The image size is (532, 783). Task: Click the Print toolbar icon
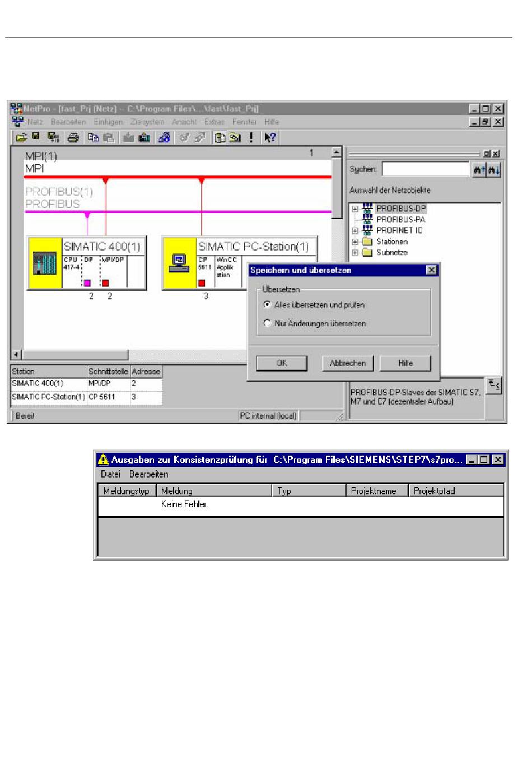(x=73, y=137)
